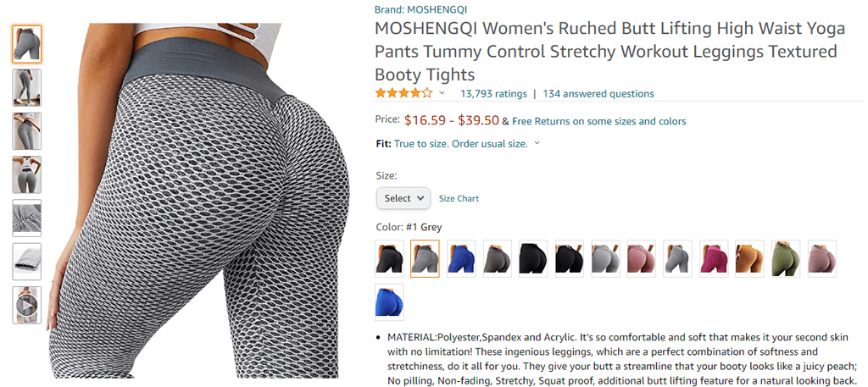Choose the selected #1 Grey color swatch
Screen dimensions: 868x387
pos(426,258)
